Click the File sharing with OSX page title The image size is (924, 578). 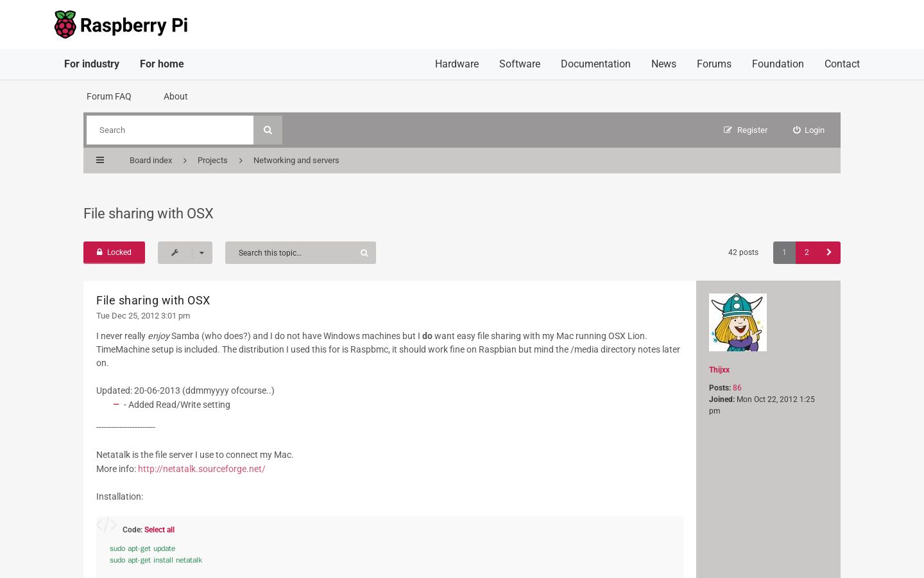[x=148, y=213]
